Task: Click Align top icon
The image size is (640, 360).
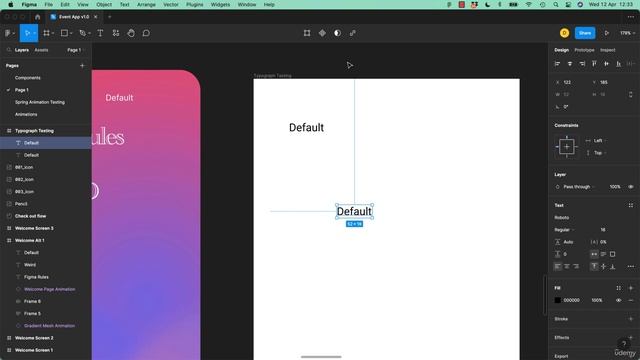Action: tap(594, 64)
